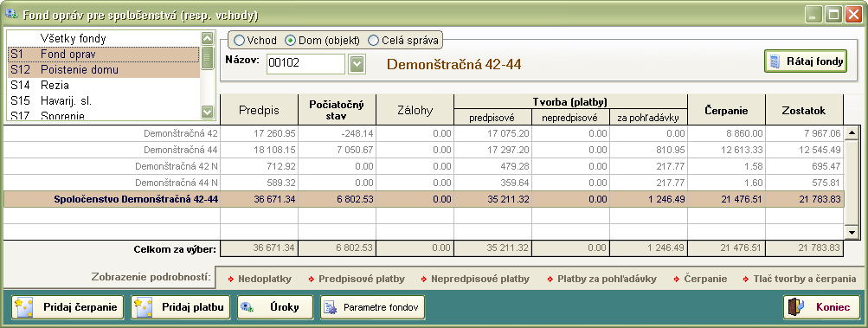Image resolution: width=868 pixels, height=328 pixels.
Task: Open Parametre fondov button
Action: point(372,307)
